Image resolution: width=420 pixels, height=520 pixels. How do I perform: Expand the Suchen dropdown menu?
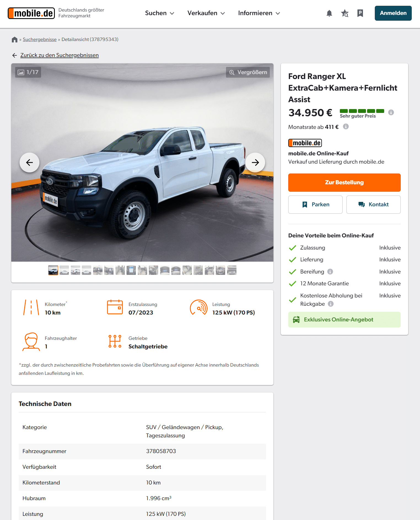click(160, 13)
